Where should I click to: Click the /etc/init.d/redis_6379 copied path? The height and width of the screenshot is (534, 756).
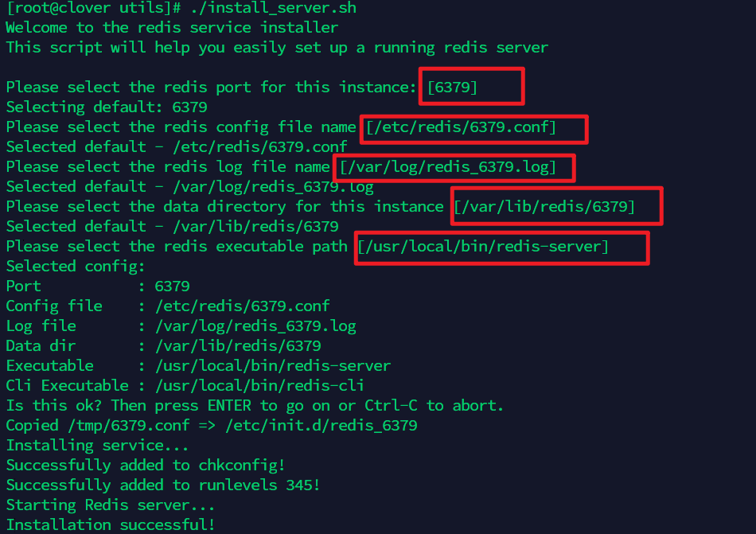tap(321, 426)
